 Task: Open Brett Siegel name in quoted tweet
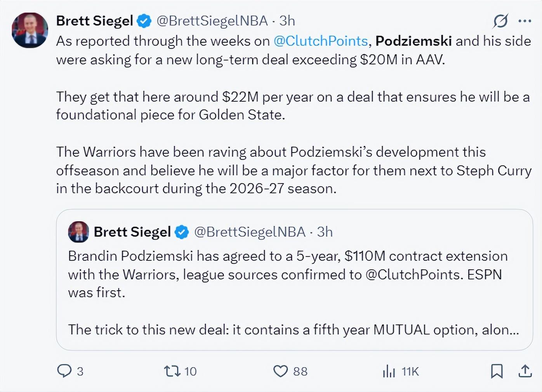tap(132, 232)
